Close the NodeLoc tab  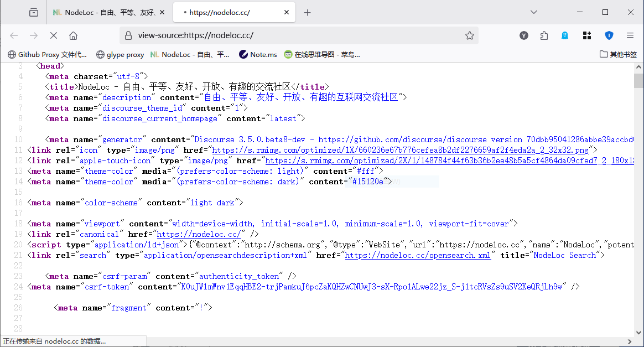click(x=162, y=12)
